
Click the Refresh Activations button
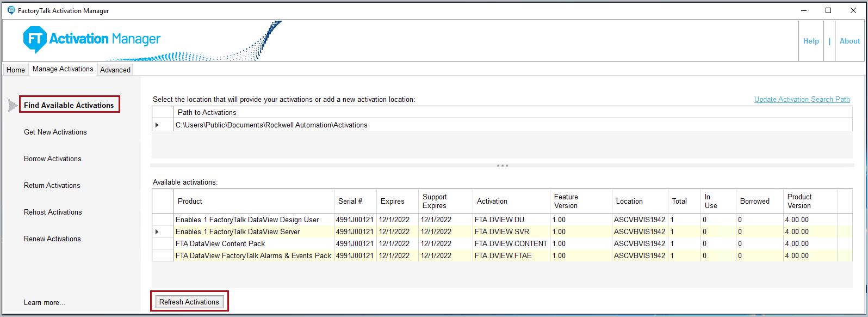(x=189, y=302)
